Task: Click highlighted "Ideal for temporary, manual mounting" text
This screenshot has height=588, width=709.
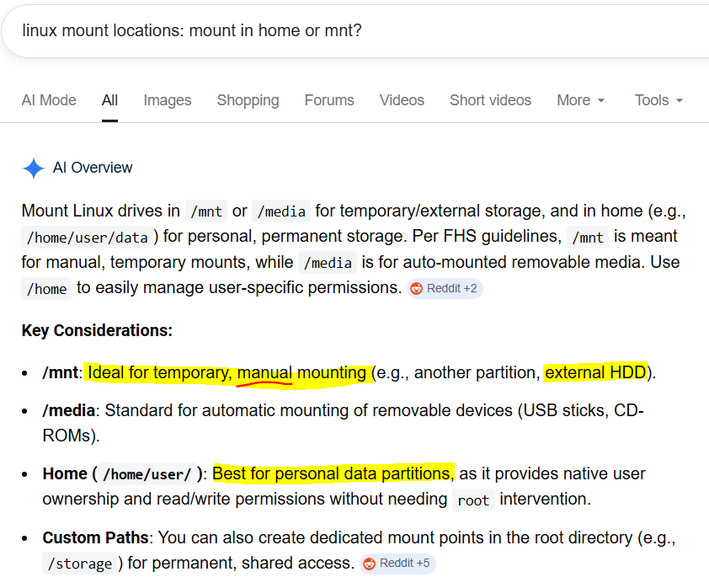Action: [x=227, y=372]
